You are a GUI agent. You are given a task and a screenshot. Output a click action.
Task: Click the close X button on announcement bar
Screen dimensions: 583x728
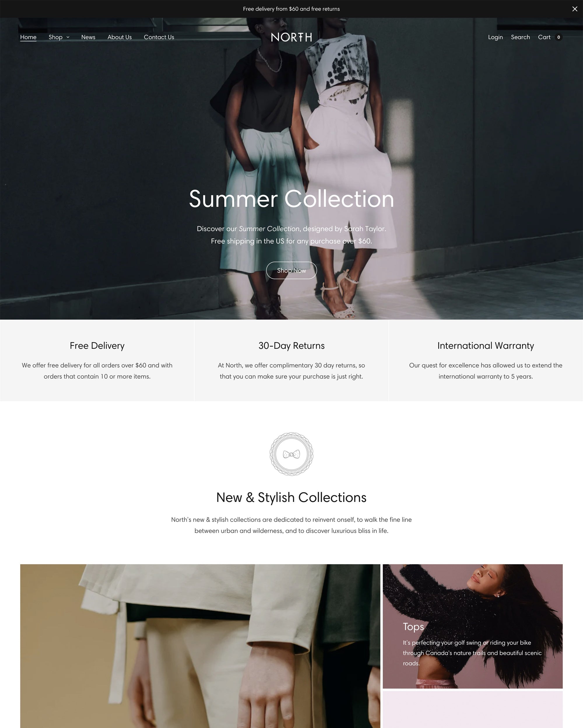(575, 8)
